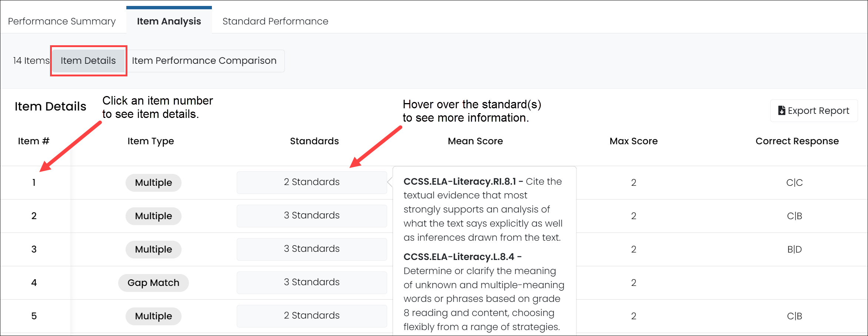This screenshot has width=868, height=336.
Task: Switch to the Performance Summary tab
Action: [x=61, y=21]
